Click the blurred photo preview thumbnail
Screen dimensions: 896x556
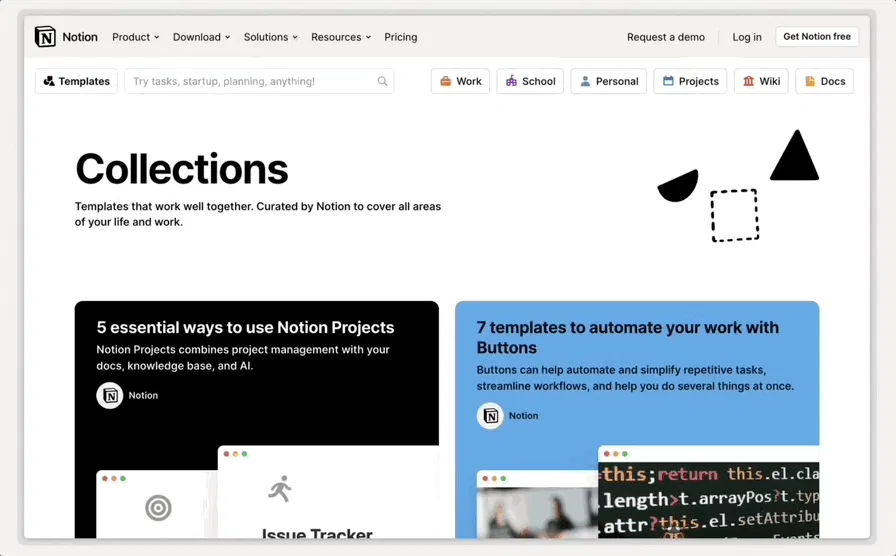(537, 505)
